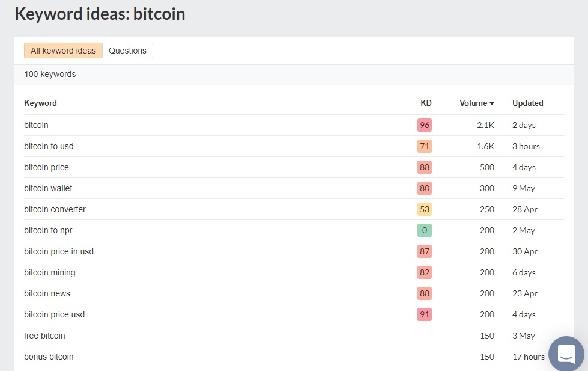Click the orange KD 71 badge
The width and height of the screenshot is (588, 371).
(x=425, y=146)
